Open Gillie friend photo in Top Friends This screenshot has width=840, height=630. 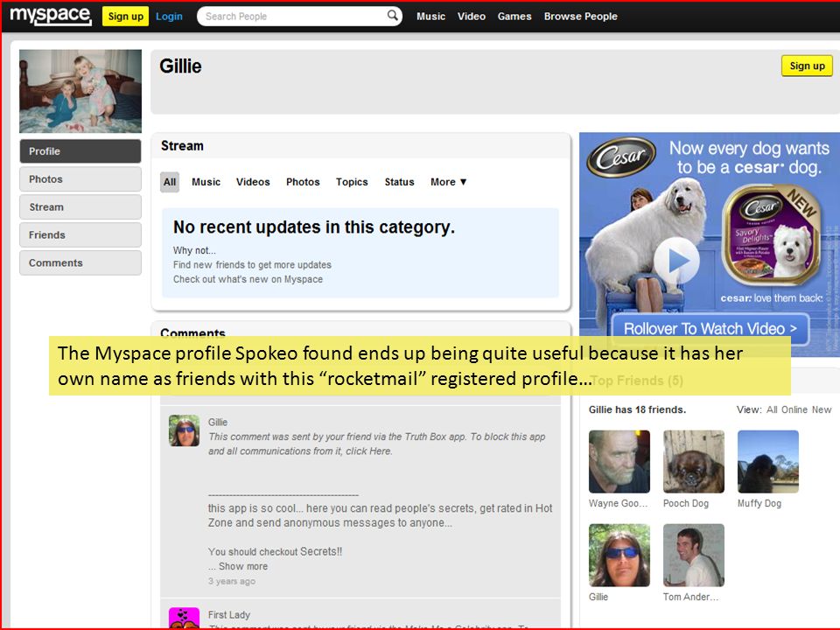tap(619, 555)
